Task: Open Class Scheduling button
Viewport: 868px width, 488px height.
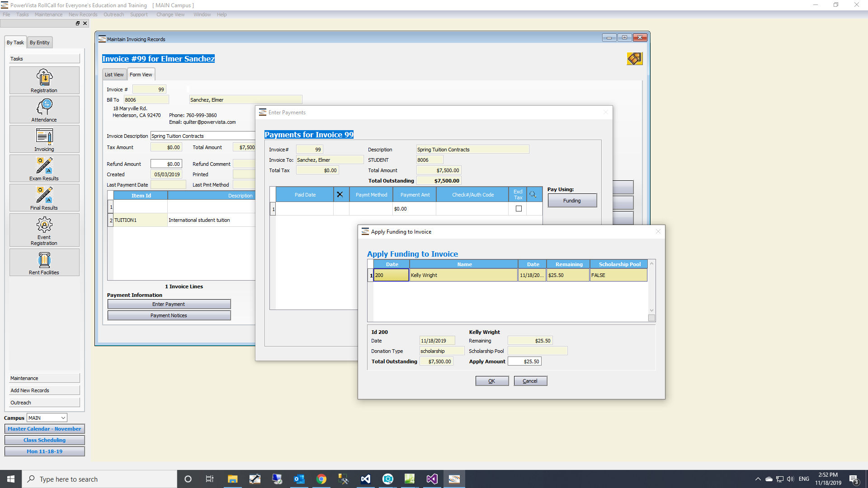Action: click(44, 440)
